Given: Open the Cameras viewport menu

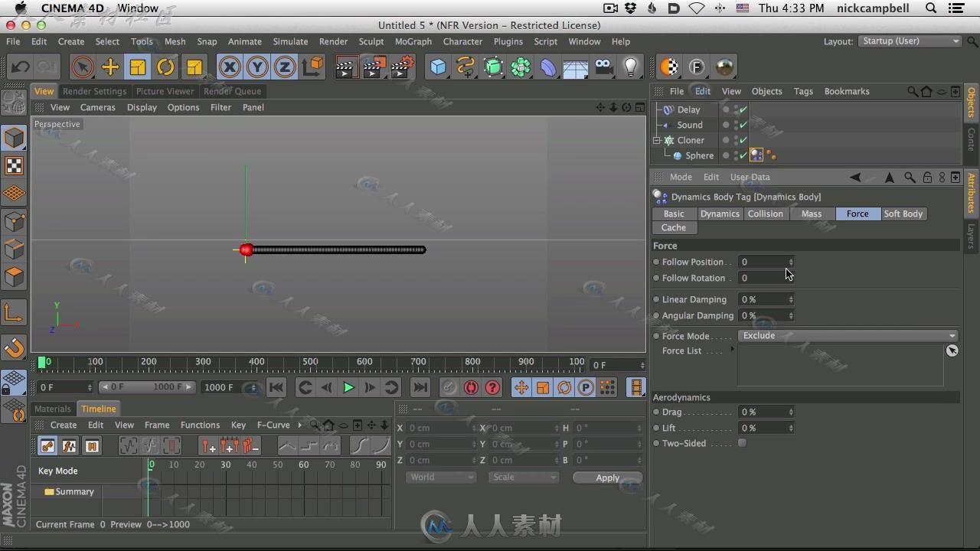Looking at the screenshot, I should point(98,107).
